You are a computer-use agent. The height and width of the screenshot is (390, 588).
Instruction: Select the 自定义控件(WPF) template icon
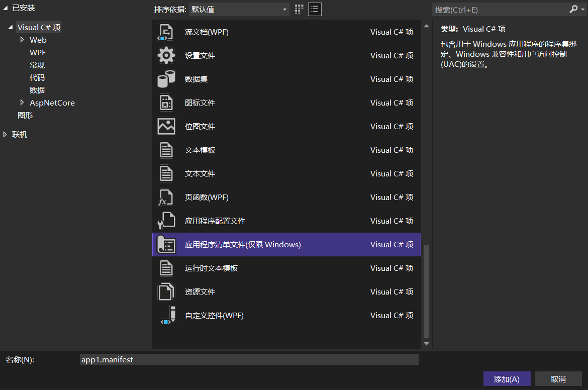pyautogui.click(x=166, y=315)
